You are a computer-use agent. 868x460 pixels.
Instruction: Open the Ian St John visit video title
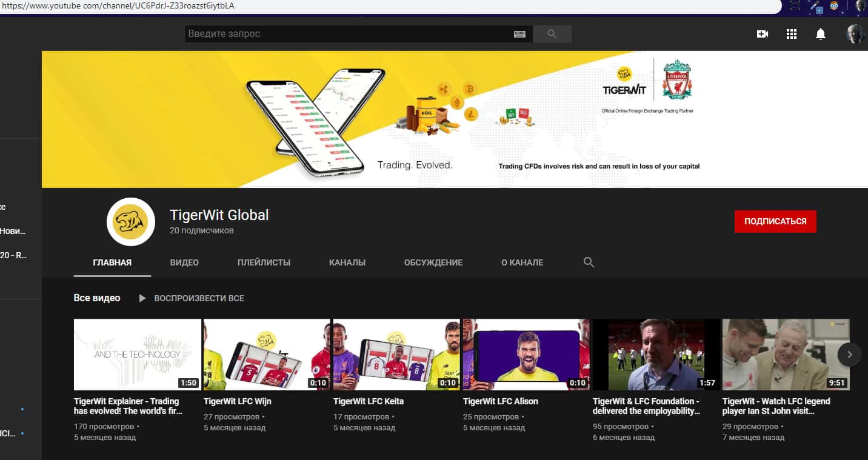[x=776, y=406]
